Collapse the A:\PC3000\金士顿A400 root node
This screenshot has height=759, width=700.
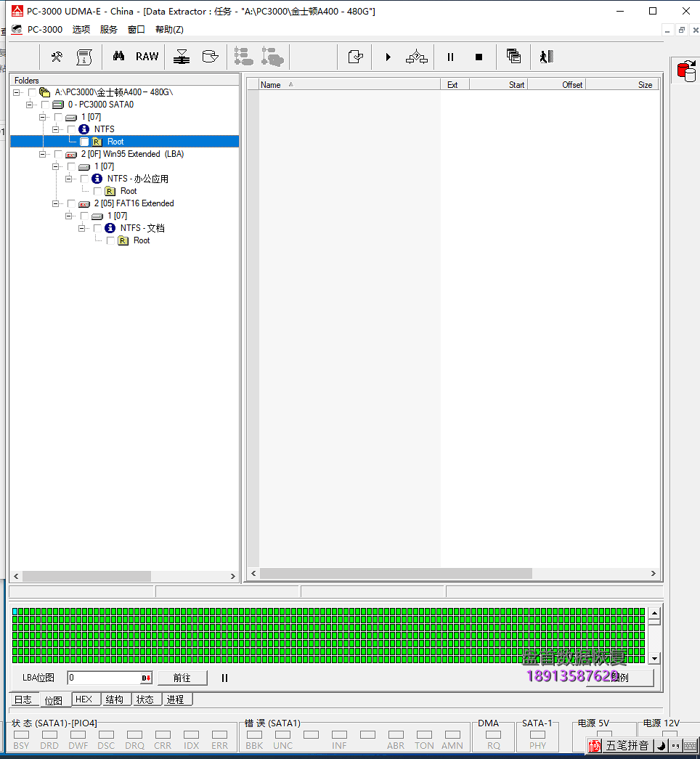click(x=16, y=92)
